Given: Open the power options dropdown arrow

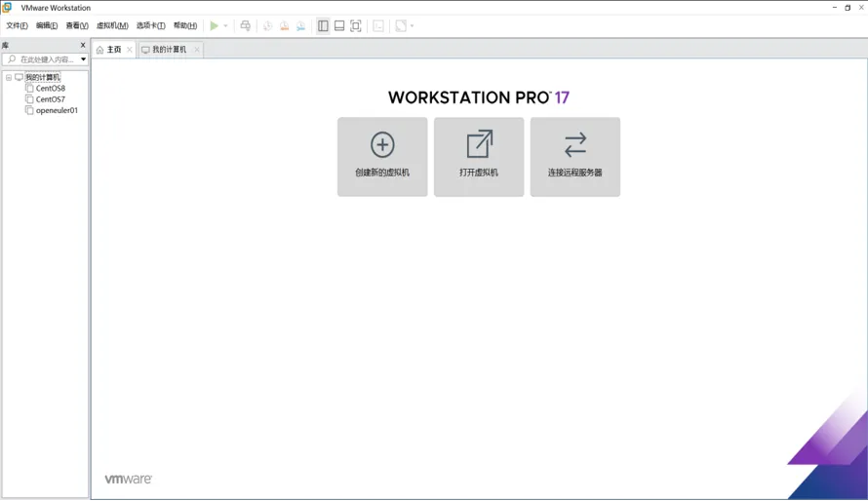Looking at the screenshot, I should [225, 26].
